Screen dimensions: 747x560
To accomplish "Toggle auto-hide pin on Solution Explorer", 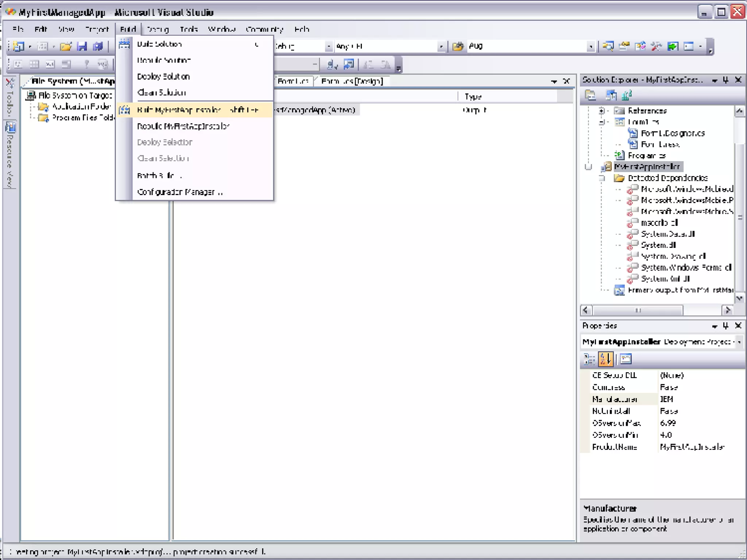I will coord(725,80).
